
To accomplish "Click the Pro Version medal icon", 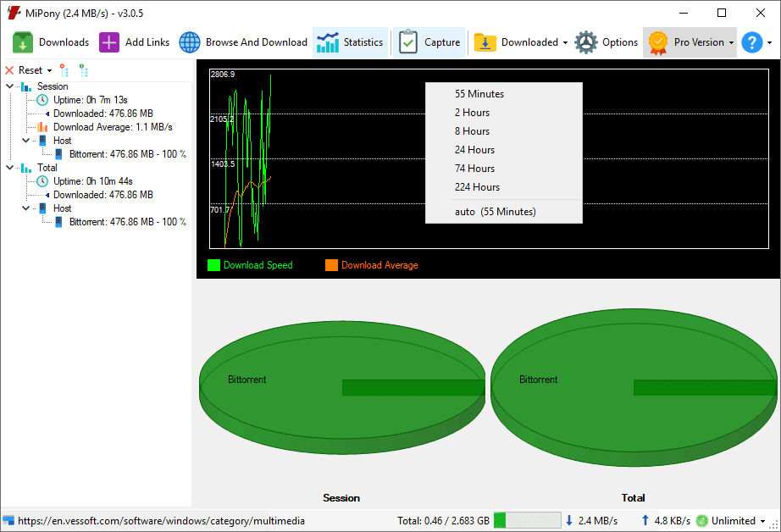I will coord(658,43).
